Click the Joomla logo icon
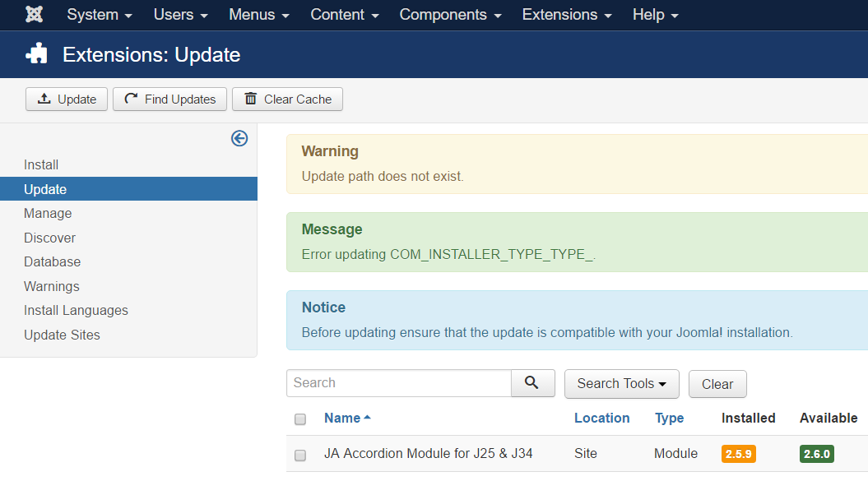This screenshot has height=481, width=868. [x=34, y=15]
